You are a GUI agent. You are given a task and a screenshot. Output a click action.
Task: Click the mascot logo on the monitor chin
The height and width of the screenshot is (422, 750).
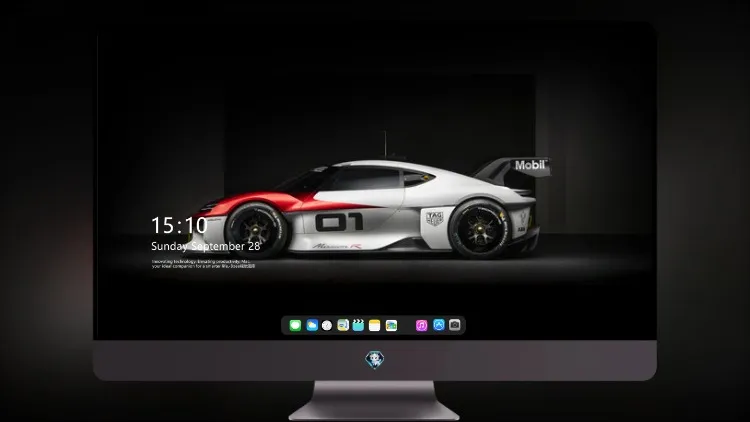375,360
